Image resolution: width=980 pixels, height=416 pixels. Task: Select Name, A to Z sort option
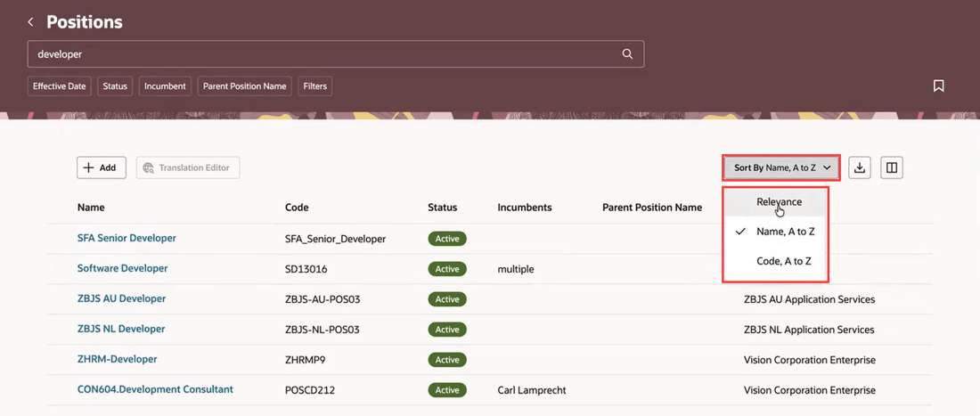(x=776, y=231)
